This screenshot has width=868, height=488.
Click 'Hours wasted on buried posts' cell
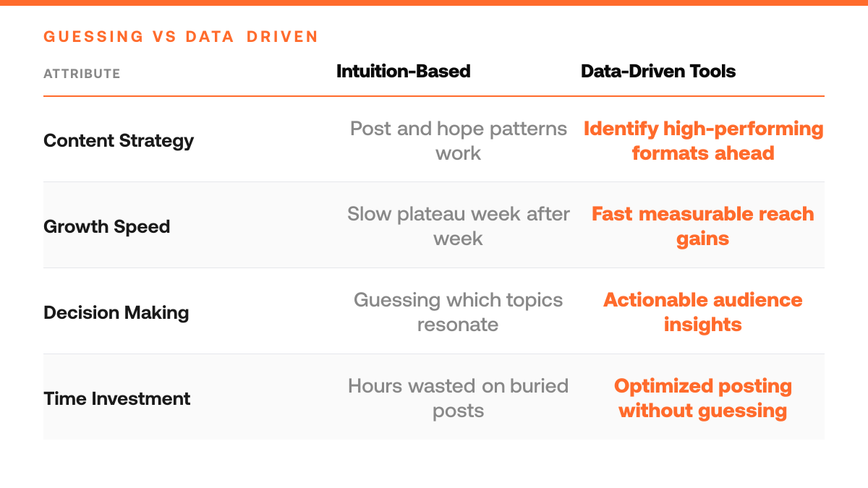point(459,398)
